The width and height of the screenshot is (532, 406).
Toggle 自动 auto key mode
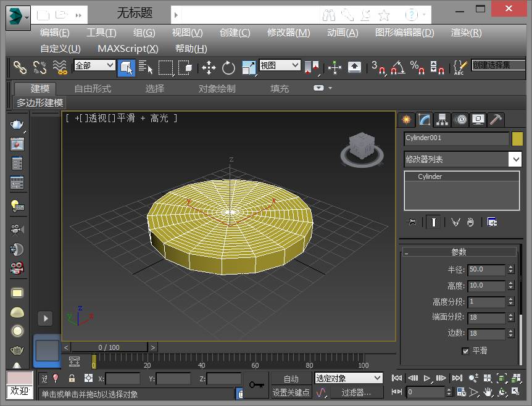pos(291,379)
